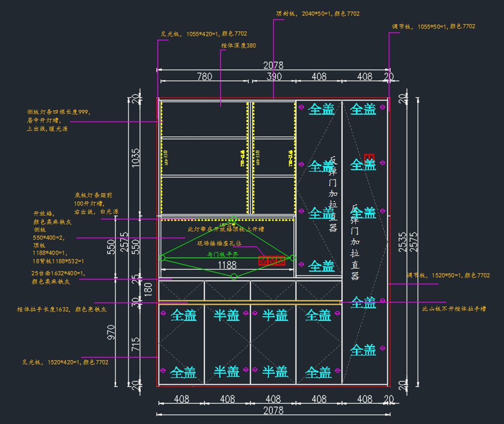
Task: Select the 1188 width dimension text
Action: tap(227, 265)
